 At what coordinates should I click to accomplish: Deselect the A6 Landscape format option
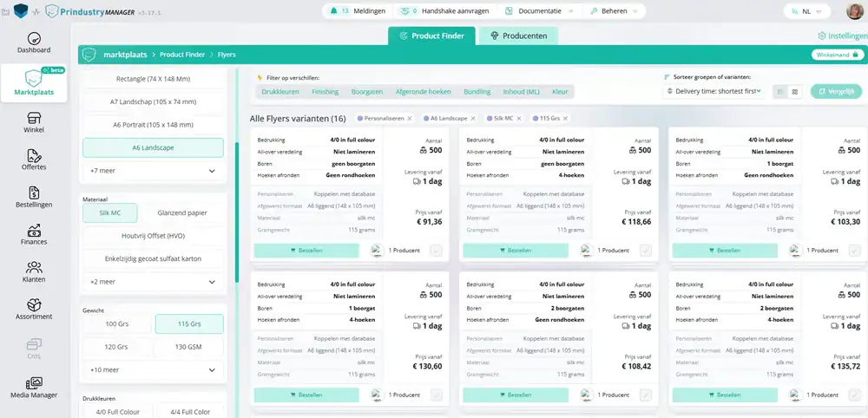[153, 147]
